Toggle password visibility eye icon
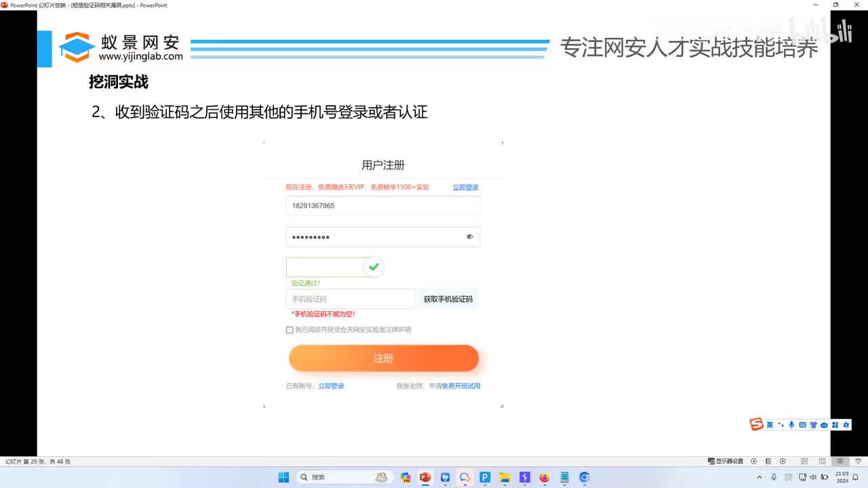868x488 pixels. 469,237
